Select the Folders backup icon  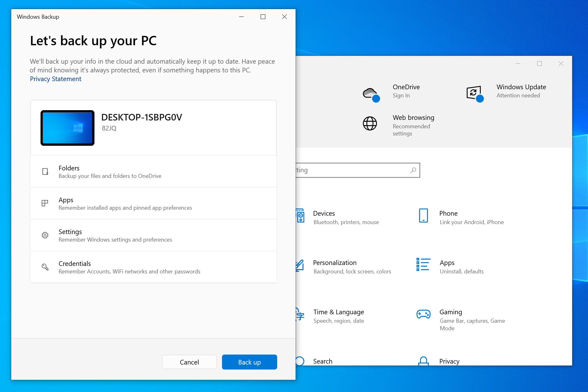click(45, 171)
